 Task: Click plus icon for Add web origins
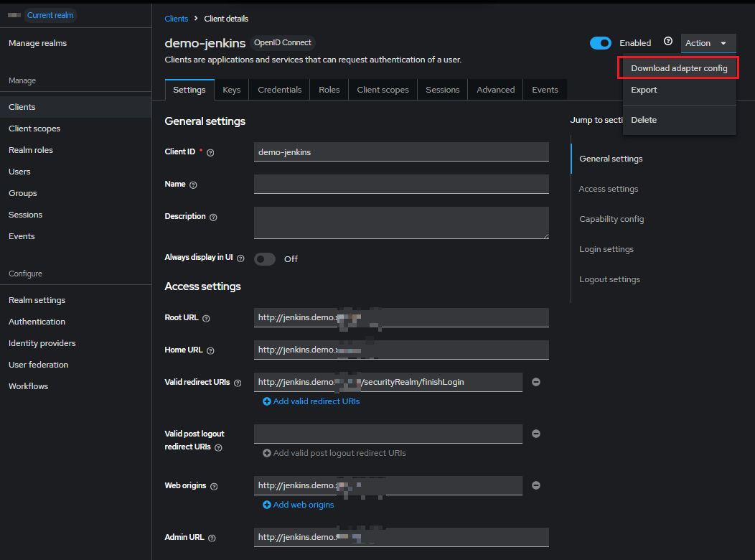click(267, 505)
